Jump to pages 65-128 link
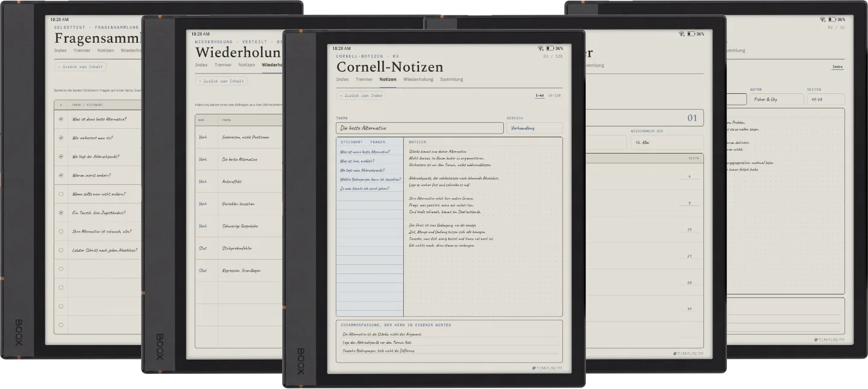868x389 pixels. 555,96
